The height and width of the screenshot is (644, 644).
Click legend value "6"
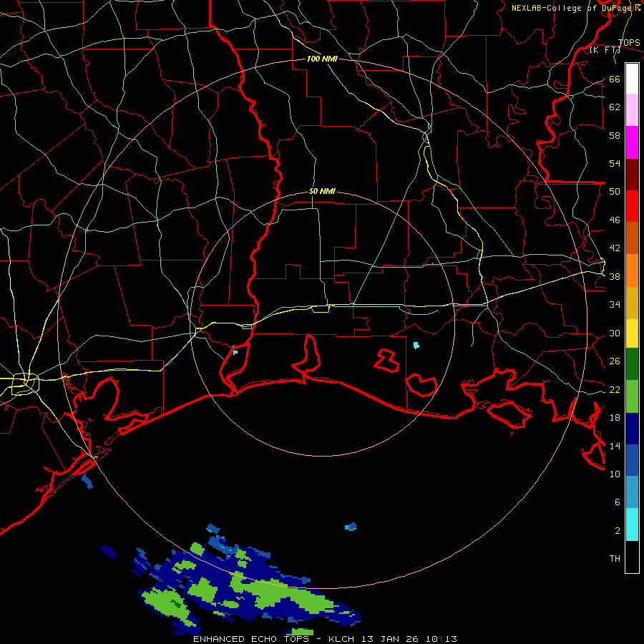tap(617, 502)
